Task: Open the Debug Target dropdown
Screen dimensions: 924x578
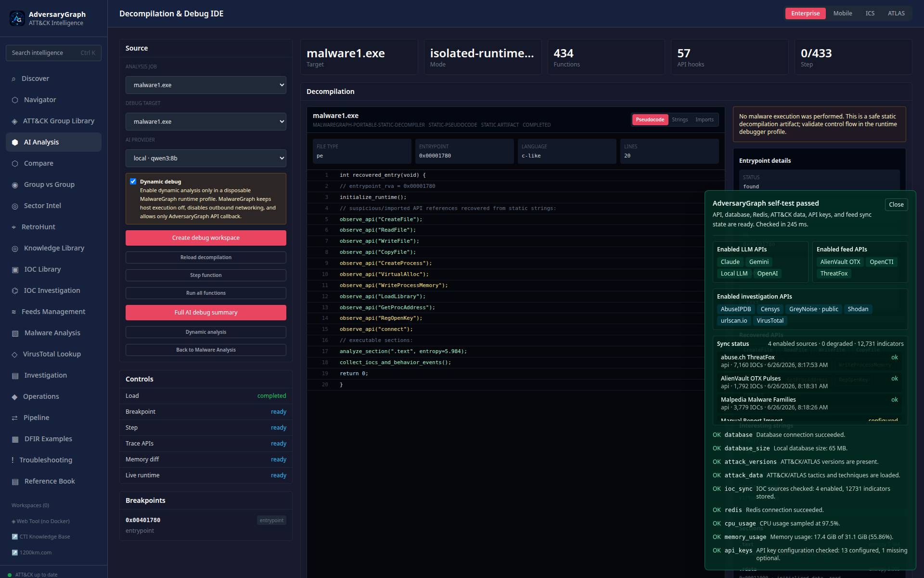Action: [206, 122]
